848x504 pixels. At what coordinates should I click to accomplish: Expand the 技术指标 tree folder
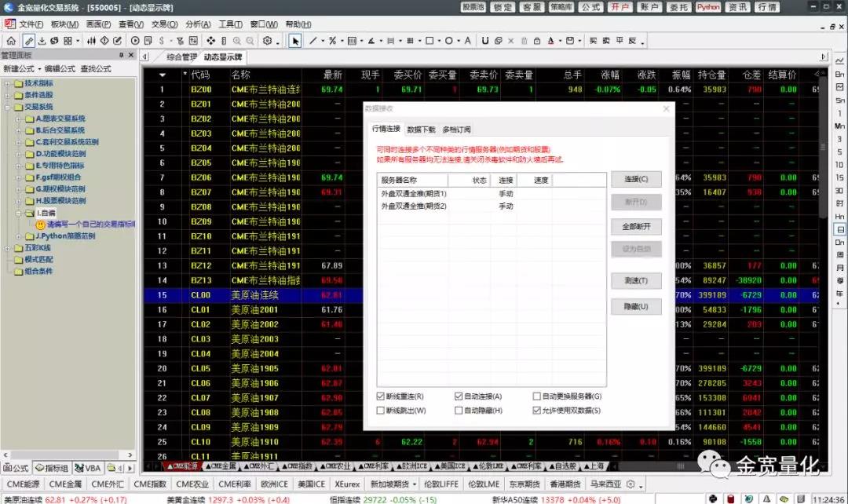point(8,84)
